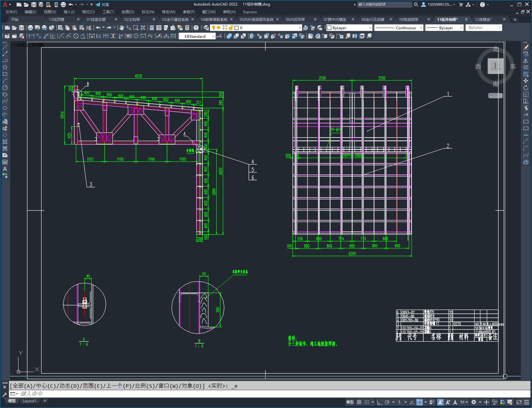Viewport: 532px width, 408px height.
Task: Select the Hatch tool
Action: pos(5,142)
